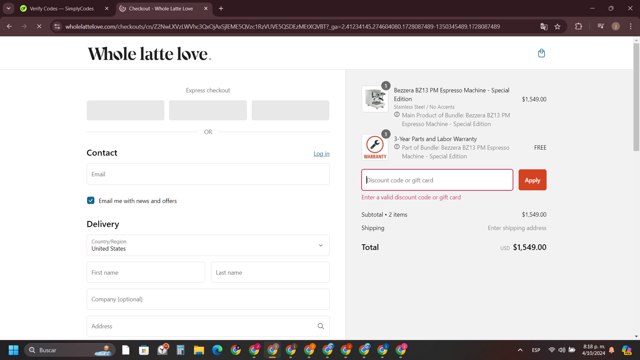Close the Verify Codes SimplyCodes tab

pos(107,9)
